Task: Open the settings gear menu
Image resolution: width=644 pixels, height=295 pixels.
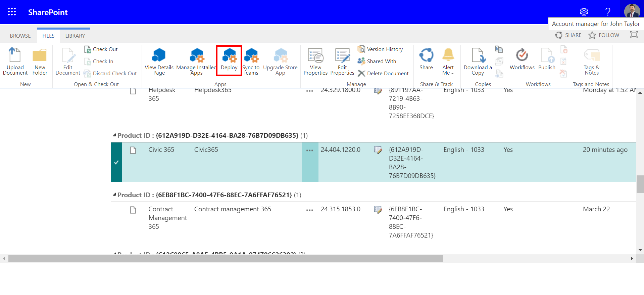Action: pyautogui.click(x=584, y=12)
